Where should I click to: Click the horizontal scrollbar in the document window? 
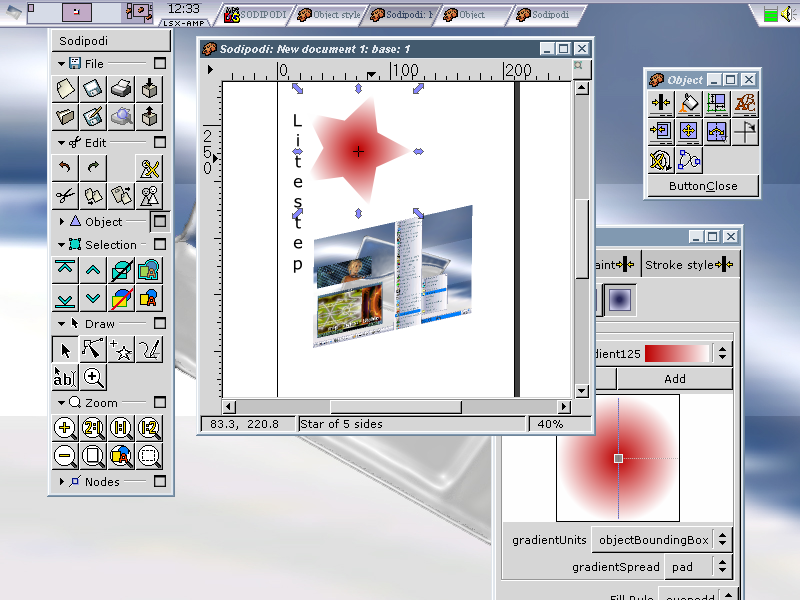(x=396, y=407)
